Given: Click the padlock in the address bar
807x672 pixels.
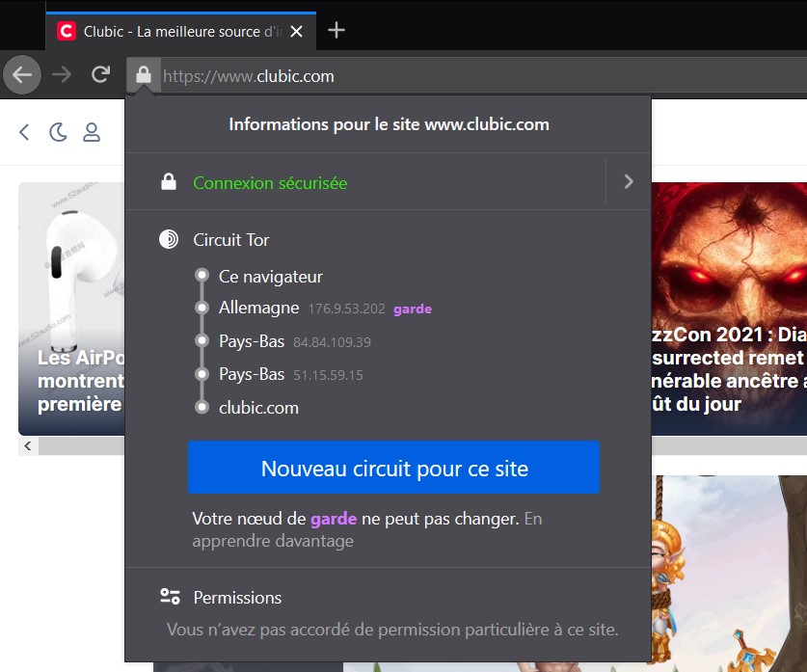Looking at the screenshot, I should click(x=144, y=74).
